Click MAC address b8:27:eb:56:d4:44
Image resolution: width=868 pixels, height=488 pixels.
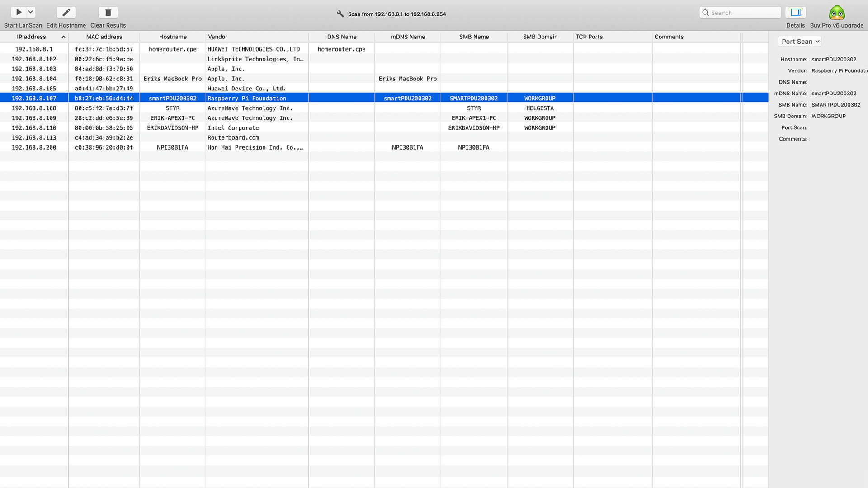104,98
